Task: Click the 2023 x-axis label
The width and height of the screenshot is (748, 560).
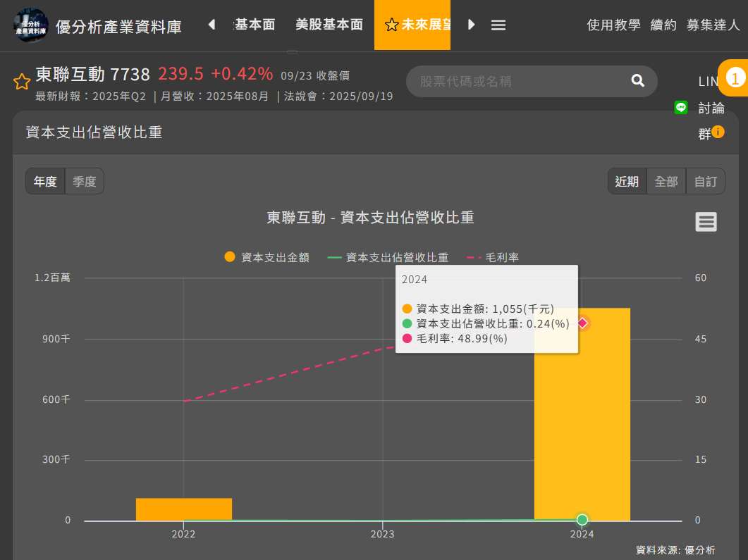Action: click(x=383, y=534)
